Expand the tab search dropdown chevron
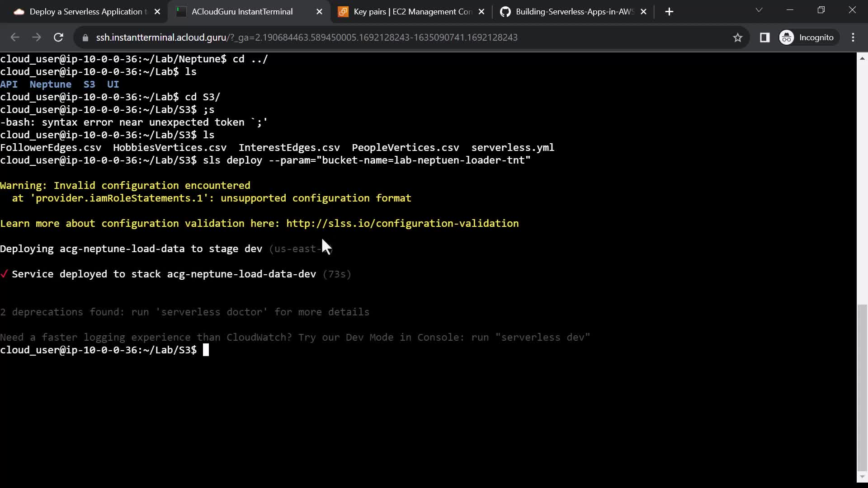This screenshot has height=488, width=868. (x=759, y=10)
